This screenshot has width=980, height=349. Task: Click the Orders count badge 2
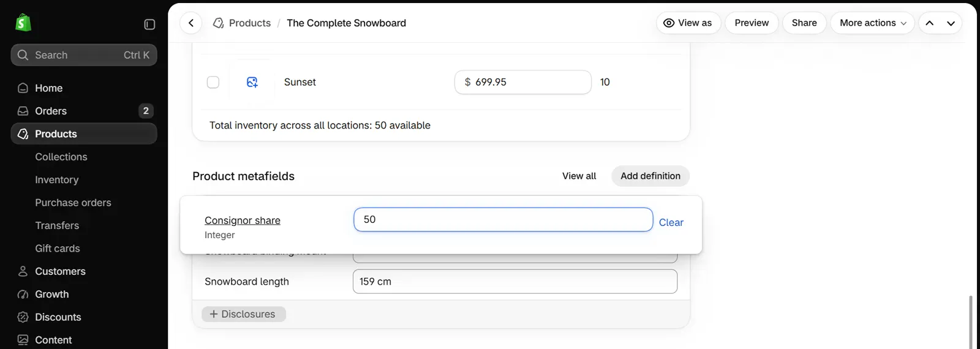[x=146, y=111]
